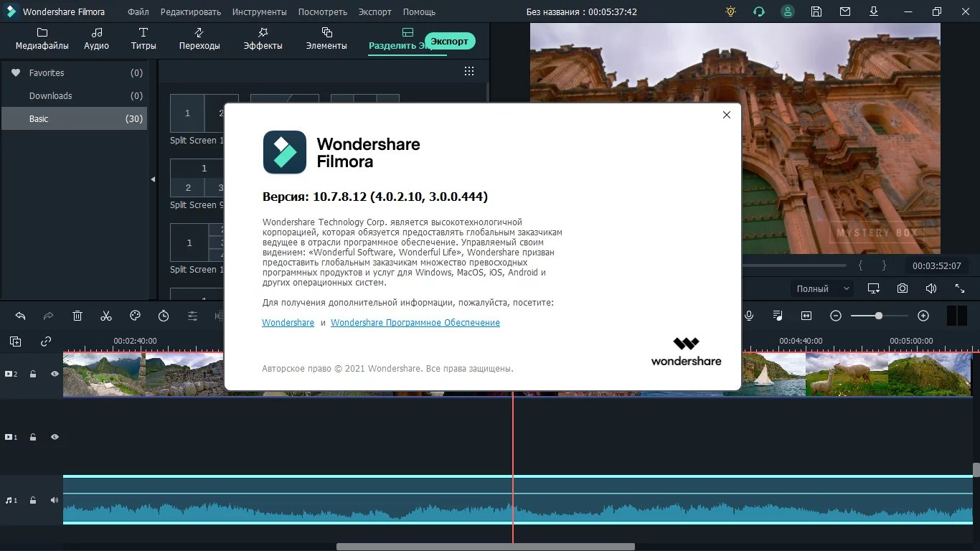Viewport: 980px width, 551px height.
Task: Open the Инструменты menu
Action: click(260, 12)
